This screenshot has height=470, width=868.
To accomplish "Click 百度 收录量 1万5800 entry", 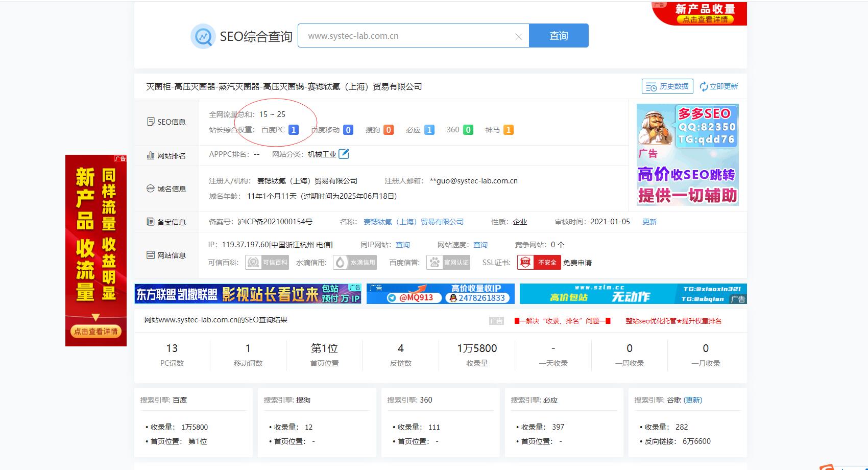I will (179, 427).
